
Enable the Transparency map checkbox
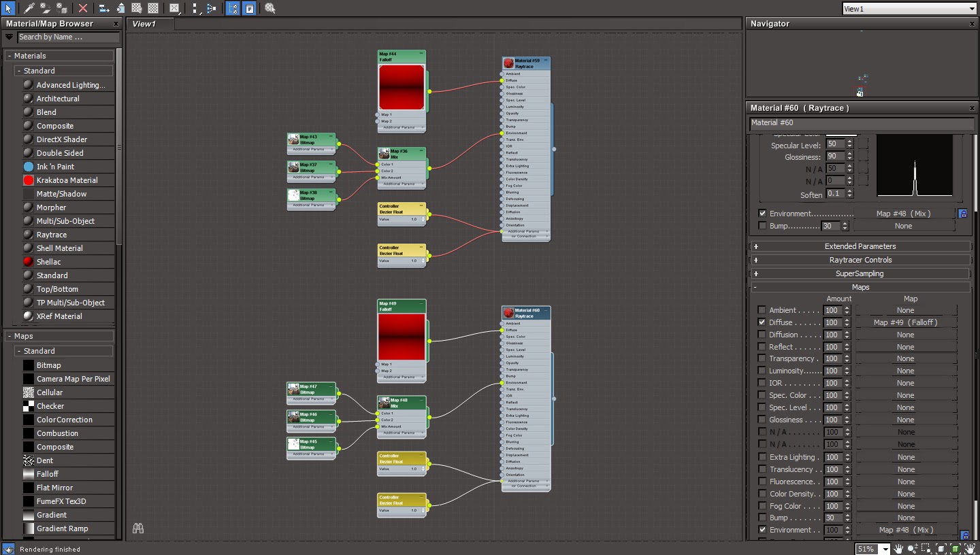click(762, 358)
